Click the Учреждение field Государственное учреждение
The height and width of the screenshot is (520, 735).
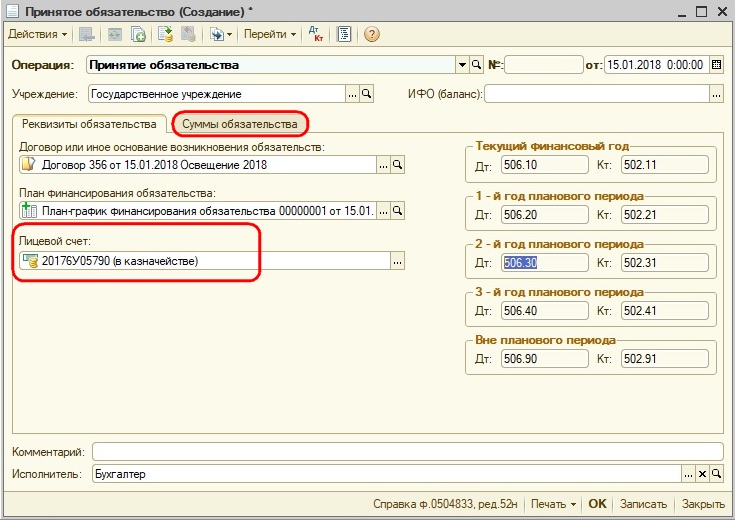point(217,94)
